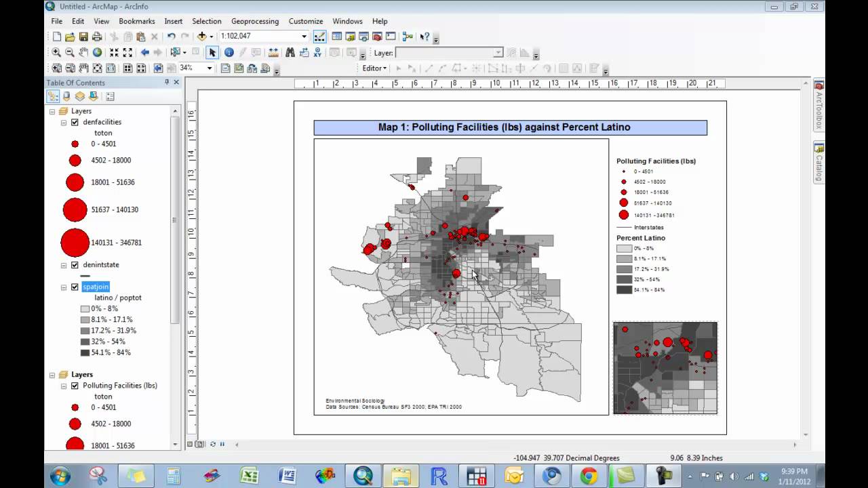Open the Selection menu
Screen dimensions: 868x488
click(207, 21)
